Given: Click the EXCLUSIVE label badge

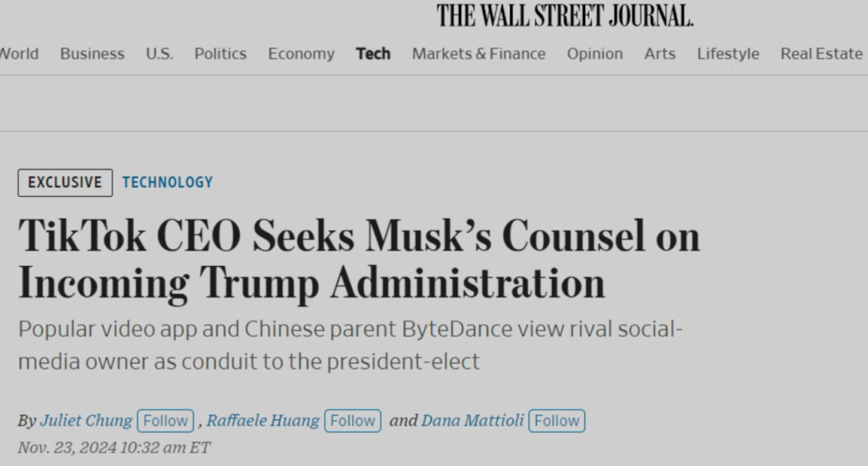Looking at the screenshot, I should [65, 182].
